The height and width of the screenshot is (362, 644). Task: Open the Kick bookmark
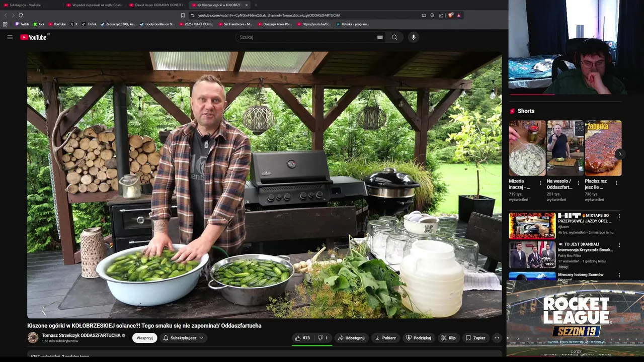pos(39,24)
